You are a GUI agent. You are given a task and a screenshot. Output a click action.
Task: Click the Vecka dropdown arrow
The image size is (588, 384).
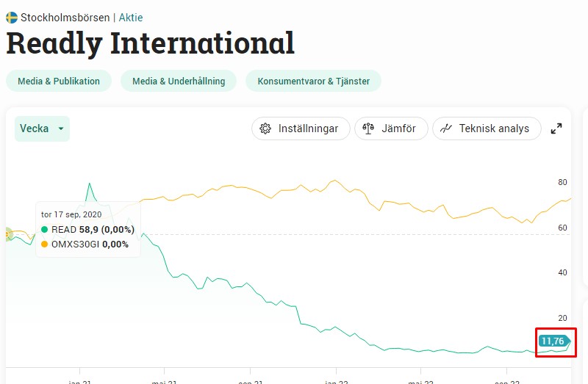coord(61,129)
